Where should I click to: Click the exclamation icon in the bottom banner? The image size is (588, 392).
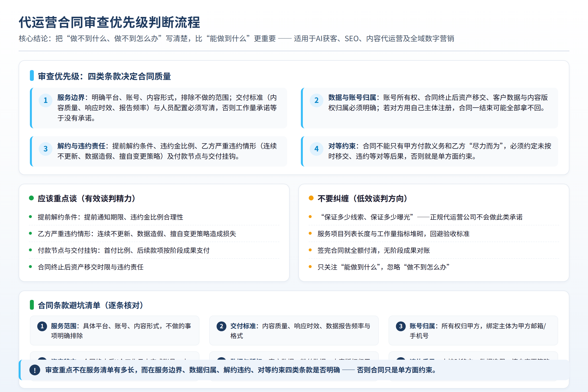[35, 370]
